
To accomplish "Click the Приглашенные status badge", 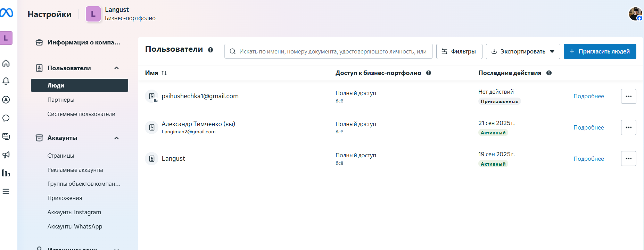I will tap(499, 101).
